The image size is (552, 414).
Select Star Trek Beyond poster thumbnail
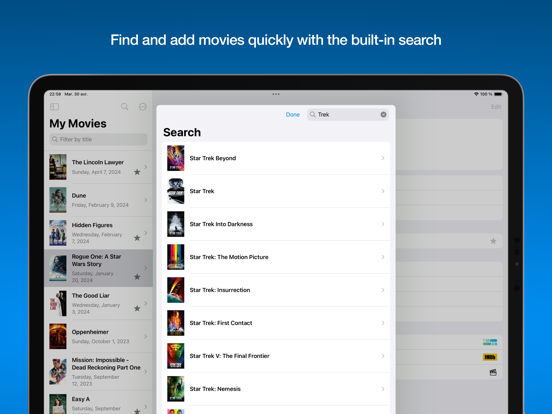175,158
